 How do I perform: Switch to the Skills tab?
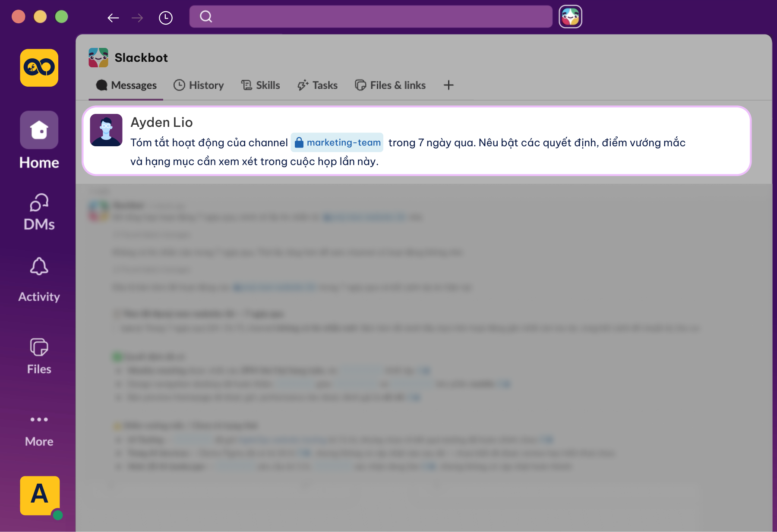click(260, 85)
